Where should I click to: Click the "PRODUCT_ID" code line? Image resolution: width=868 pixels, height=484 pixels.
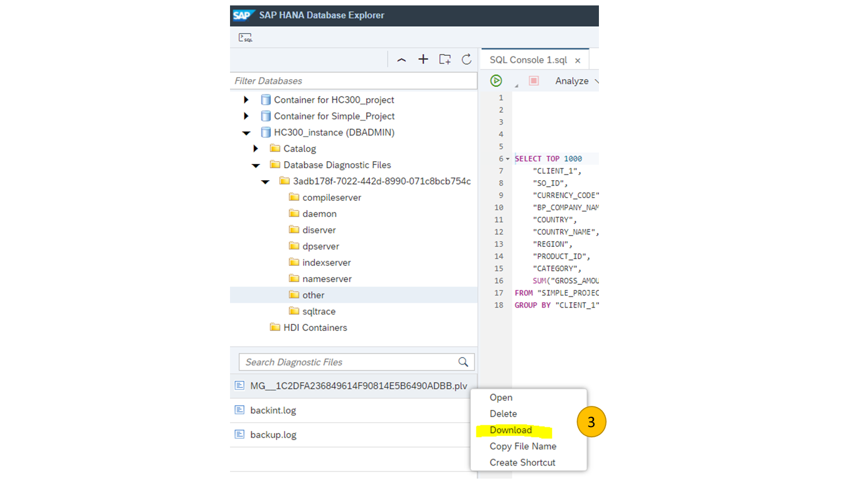coord(561,257)
